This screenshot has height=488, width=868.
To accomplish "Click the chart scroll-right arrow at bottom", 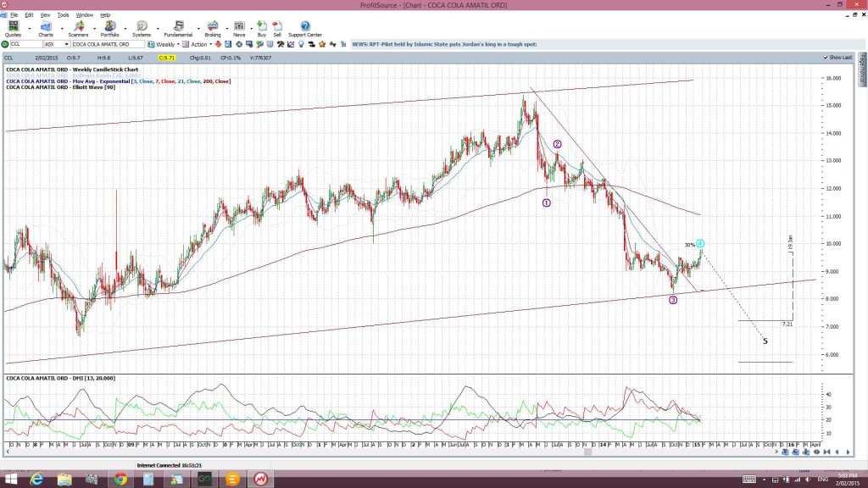I will pyautogui.click(x=848, y=452).
